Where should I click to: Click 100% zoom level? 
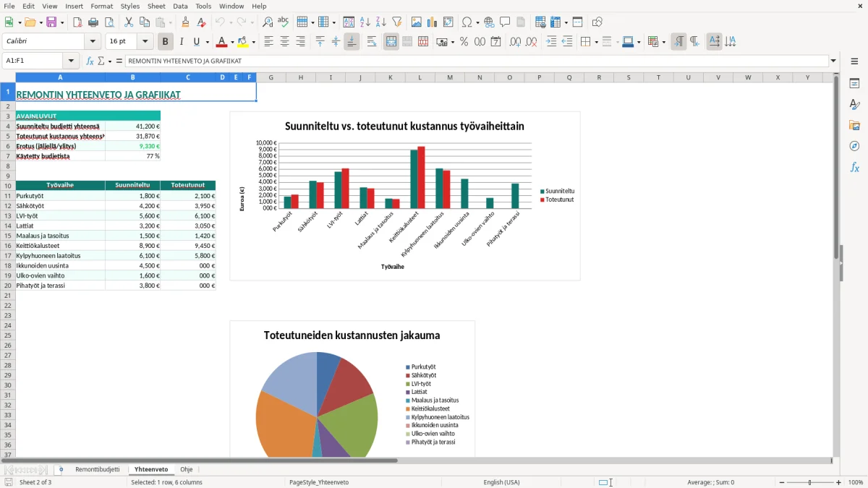click(856, 482)
